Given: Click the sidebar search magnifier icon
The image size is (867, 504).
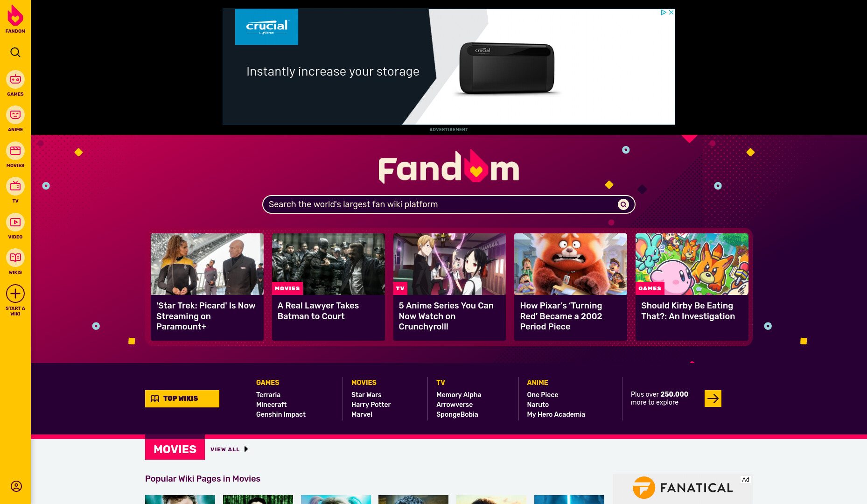Looking at the screenshot, I should (x=15, y=52).
